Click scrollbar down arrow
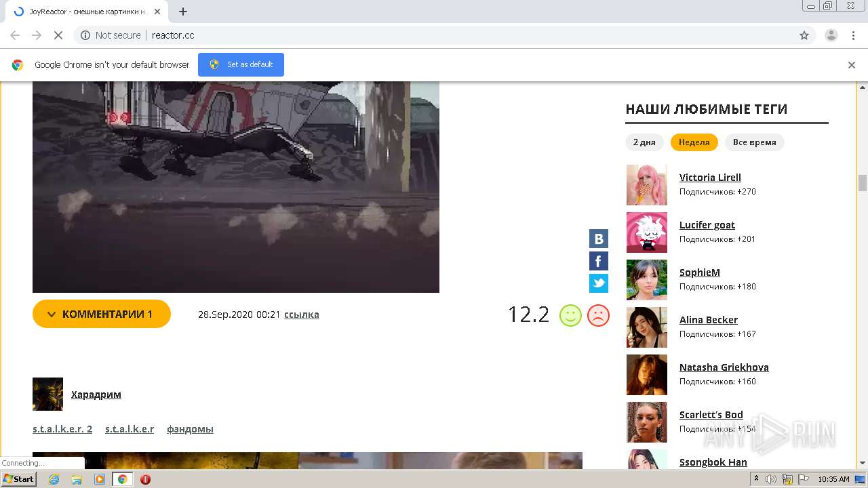Image resolution: width=868 pixels, height=488 pixels. coord(863,463)
